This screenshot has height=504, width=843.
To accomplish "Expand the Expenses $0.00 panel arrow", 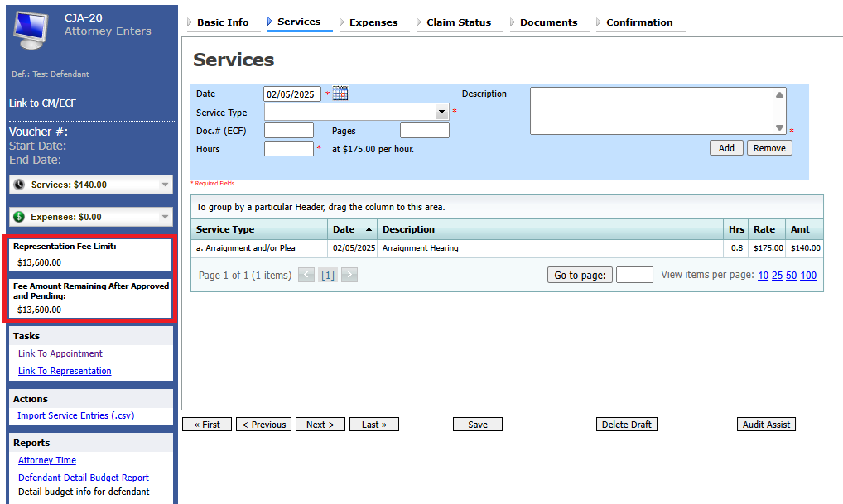I will tap(165, 217).
